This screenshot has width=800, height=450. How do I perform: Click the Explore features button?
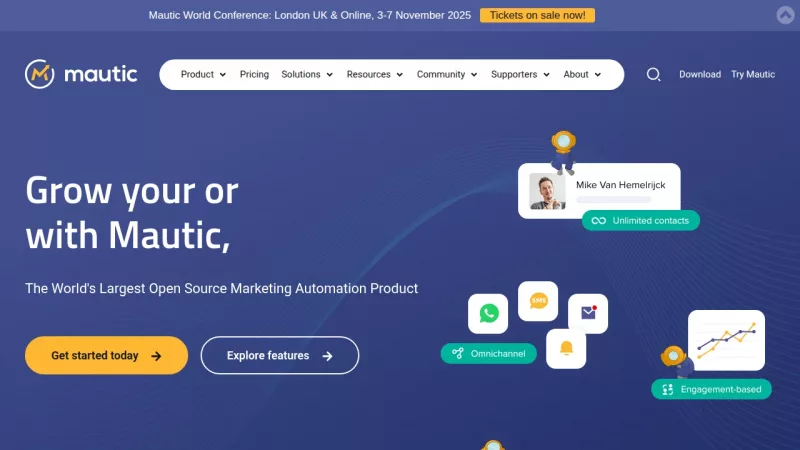pos(280,355)
